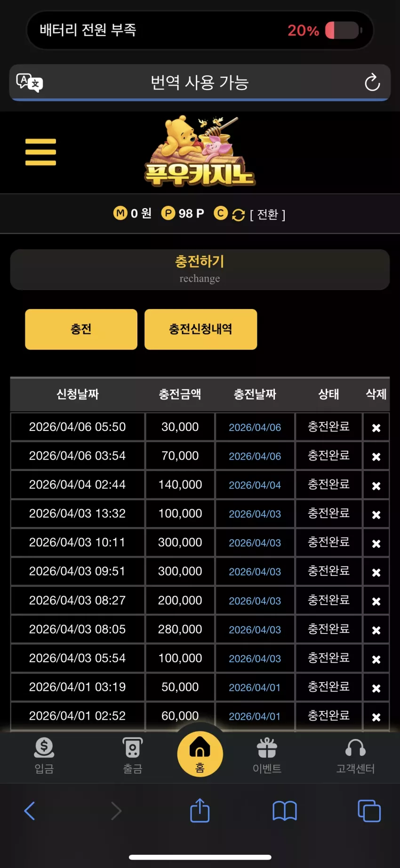Go to 홈 home button
The height and width of the screenshot is (868, 400).
pos(200,754)
